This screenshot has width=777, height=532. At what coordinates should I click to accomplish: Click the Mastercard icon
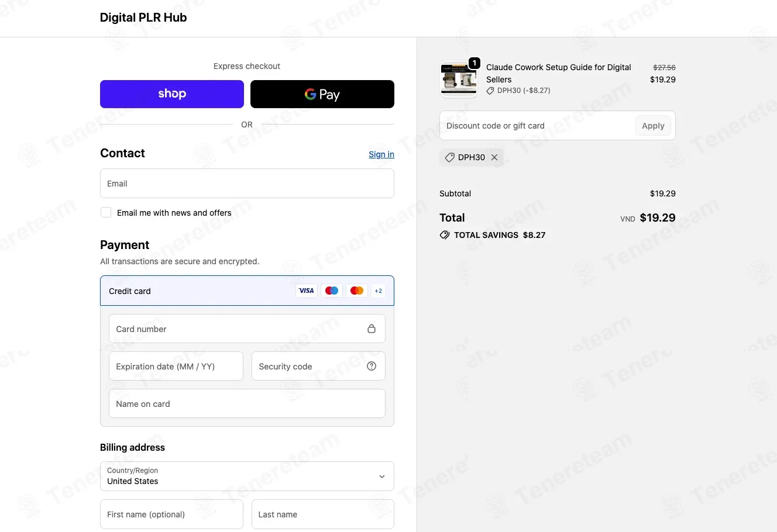click(x=357, y=291)
